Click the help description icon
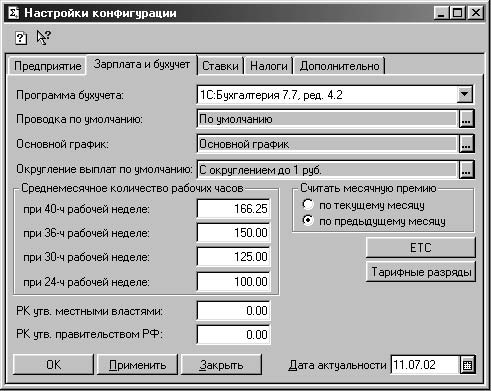 click(21, 38)
